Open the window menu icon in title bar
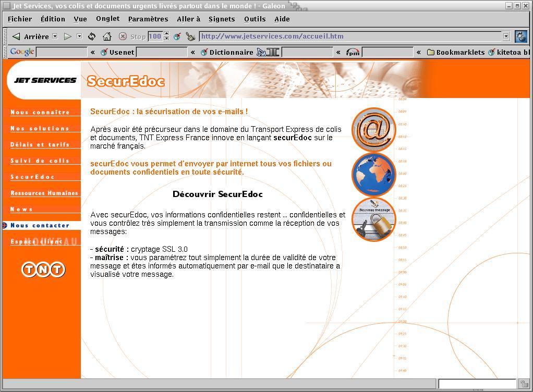The width and height of the screenshot is (533, 392). (x=7, y=6)
